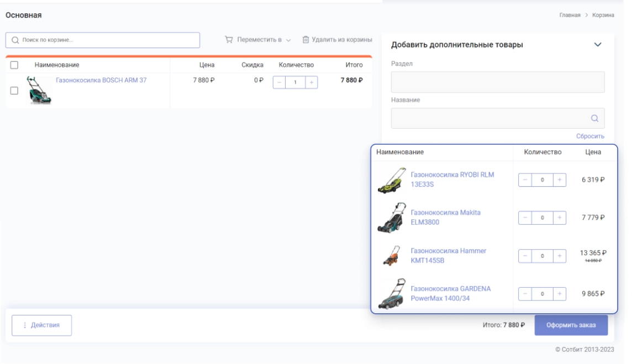Open the Переместить в dropdown
Image resolution: width=632 pixels, height=364 pixels.
258,40
